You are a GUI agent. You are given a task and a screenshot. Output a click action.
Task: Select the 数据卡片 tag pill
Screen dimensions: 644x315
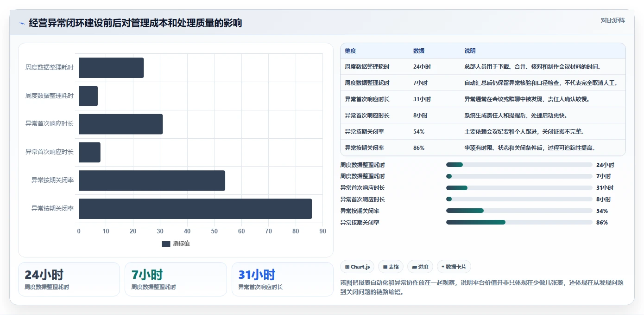454,267
